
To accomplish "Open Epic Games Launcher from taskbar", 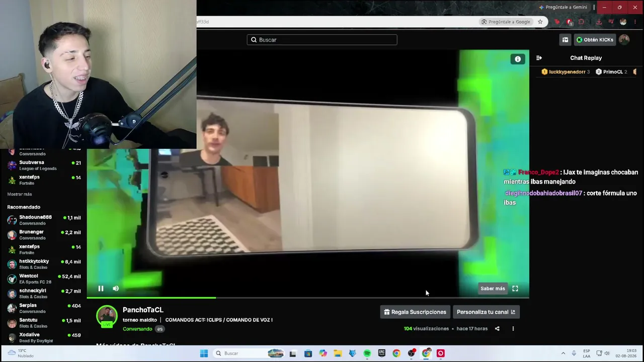I will 382,353.
